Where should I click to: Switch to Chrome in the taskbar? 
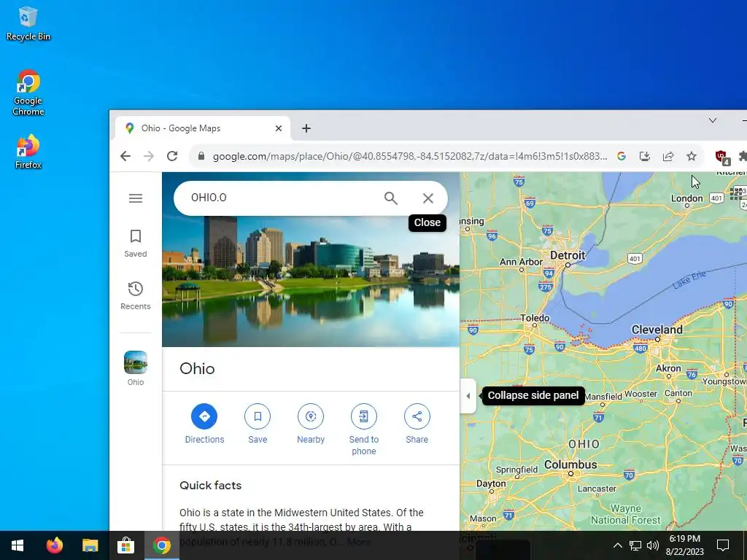pos(161,545)
